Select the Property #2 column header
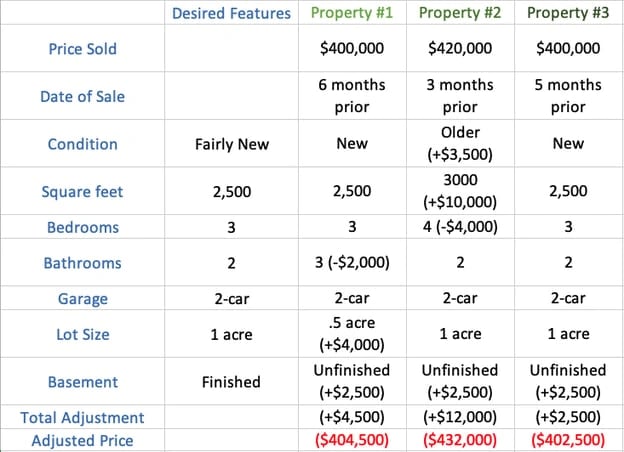 (460, 14)
